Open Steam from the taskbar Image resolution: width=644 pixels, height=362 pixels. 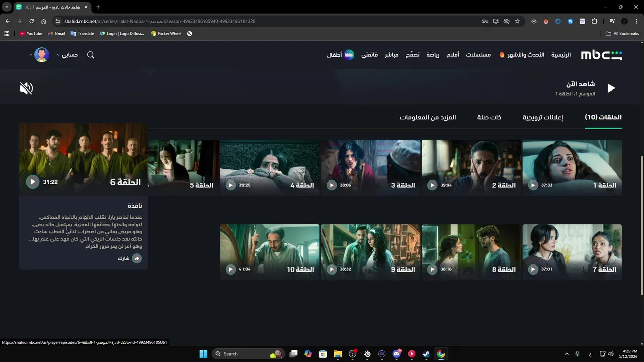point(426,354)
